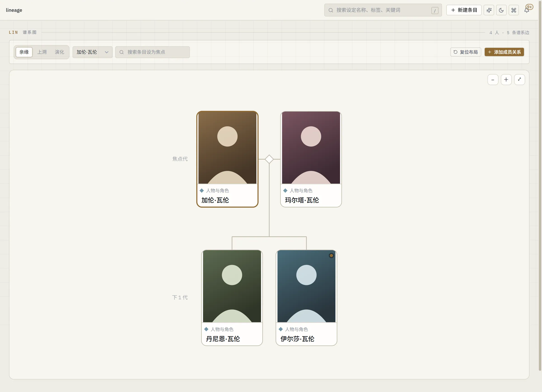The image size is (542, 392).
Task: Click the 复位布局 reset button
Action: 465,52
